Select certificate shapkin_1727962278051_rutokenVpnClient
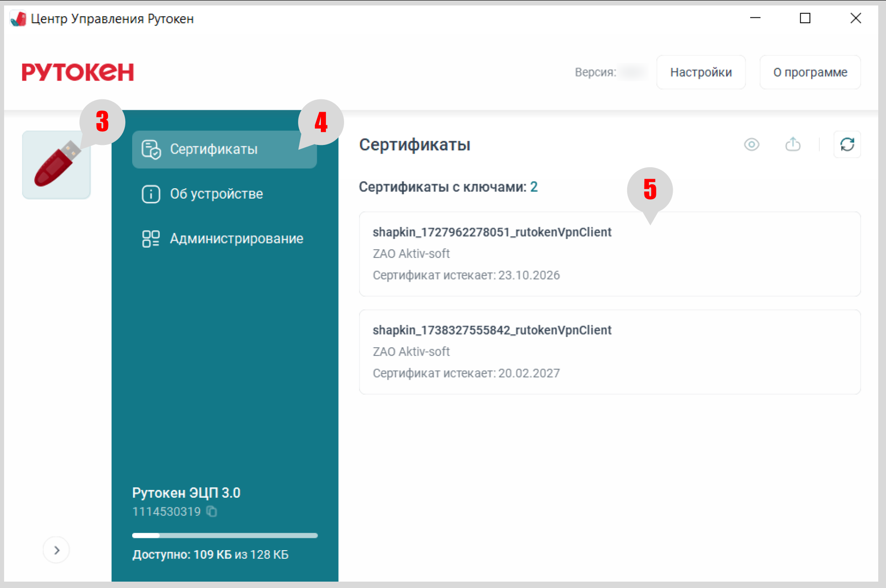The height and width of the screenshot is (588, 886). coord(609,254)
